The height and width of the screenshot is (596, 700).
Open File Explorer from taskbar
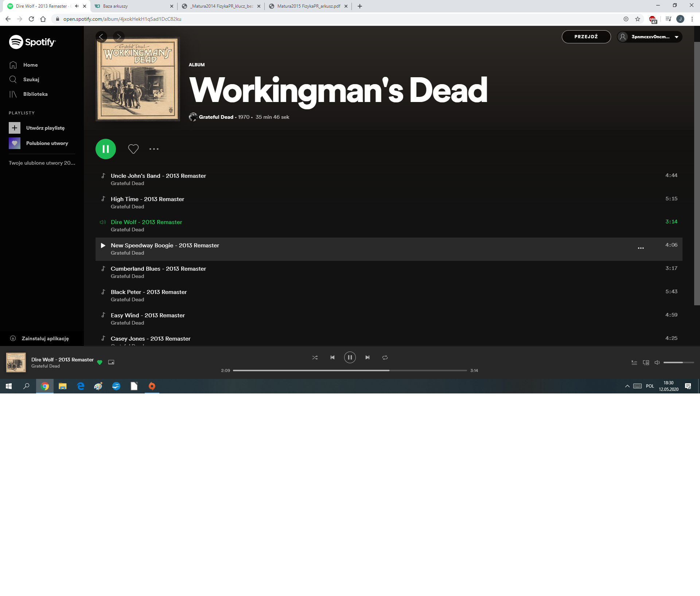point(63,386)
